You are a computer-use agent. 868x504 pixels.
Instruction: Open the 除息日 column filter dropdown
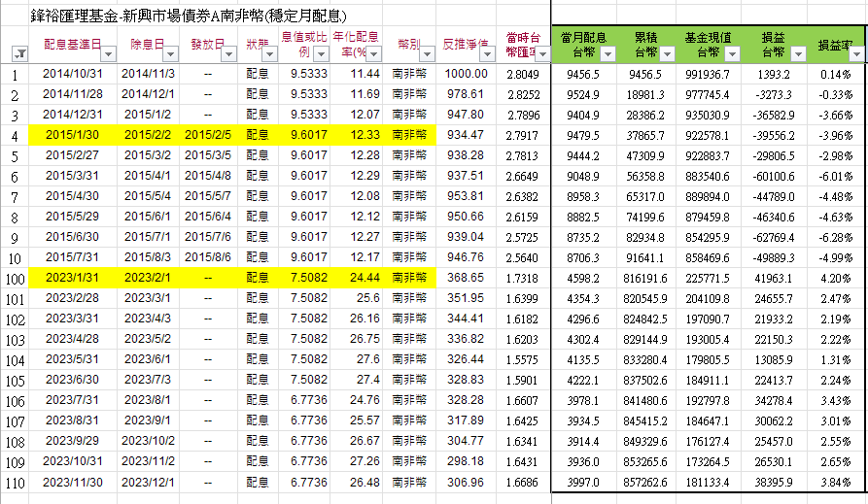(171, 53)
